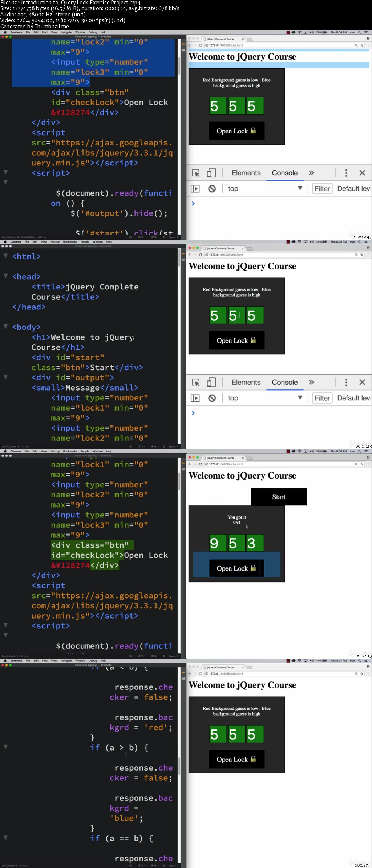
Task: Collapse body tag fold arrow in 00:01:23 frame
Action: click(5, 326)
